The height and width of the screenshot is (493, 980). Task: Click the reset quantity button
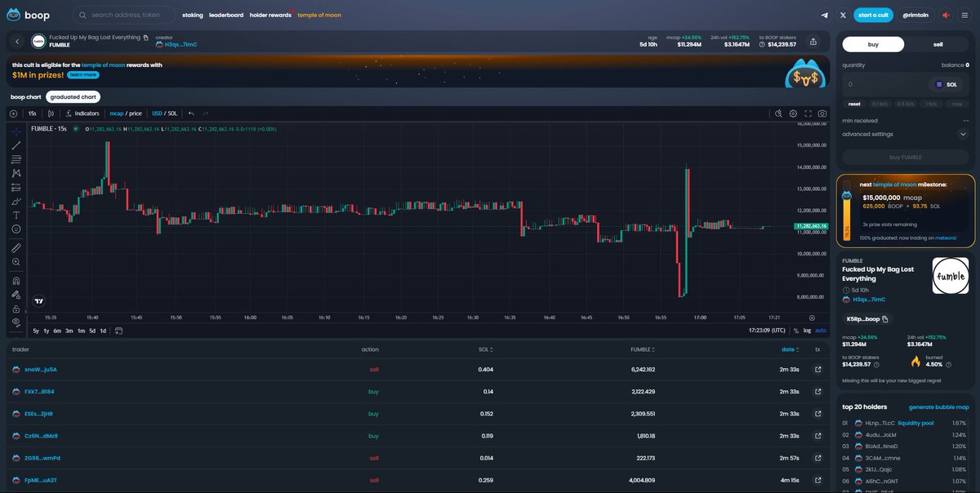(x=854, y=104)
